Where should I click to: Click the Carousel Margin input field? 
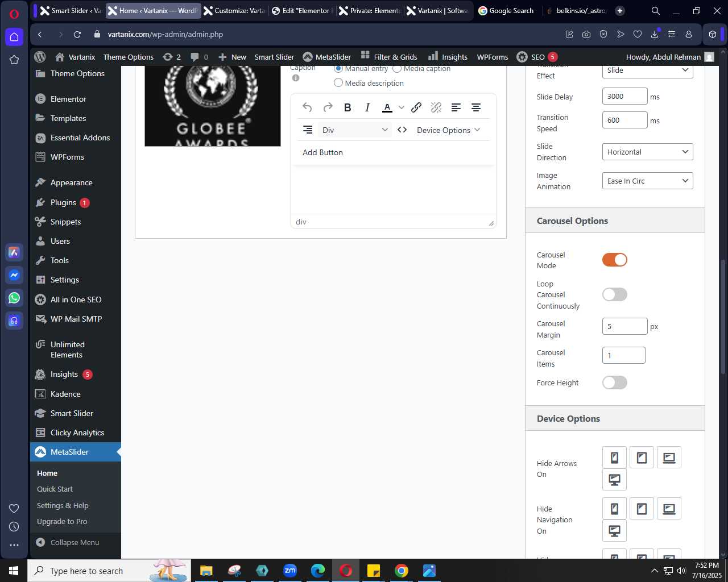[624, 326]
